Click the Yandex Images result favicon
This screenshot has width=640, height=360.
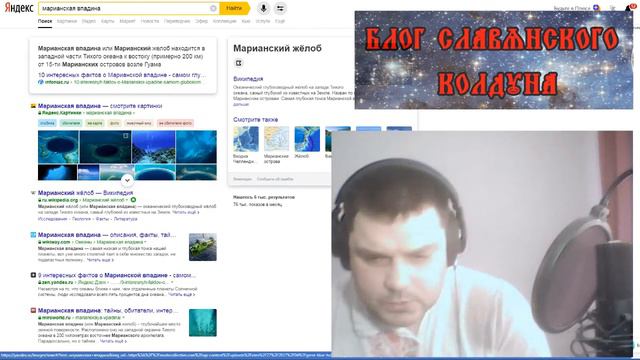pyautogui.click(x=33, y=106)
